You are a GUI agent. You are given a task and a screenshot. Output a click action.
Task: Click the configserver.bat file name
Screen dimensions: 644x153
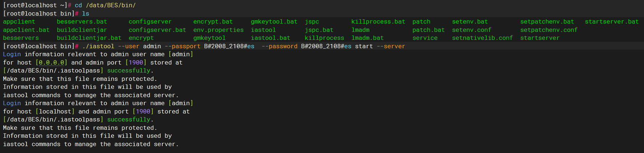157,30
